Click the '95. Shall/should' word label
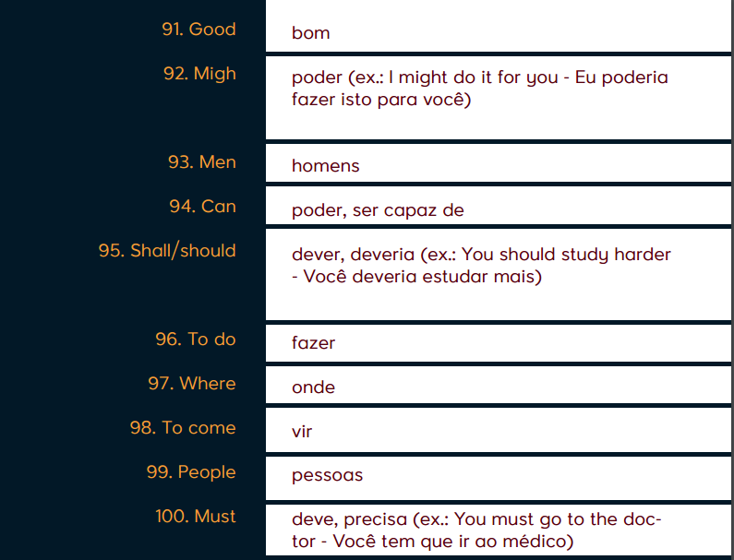This screenshot has width=734, height=560. 167,251
